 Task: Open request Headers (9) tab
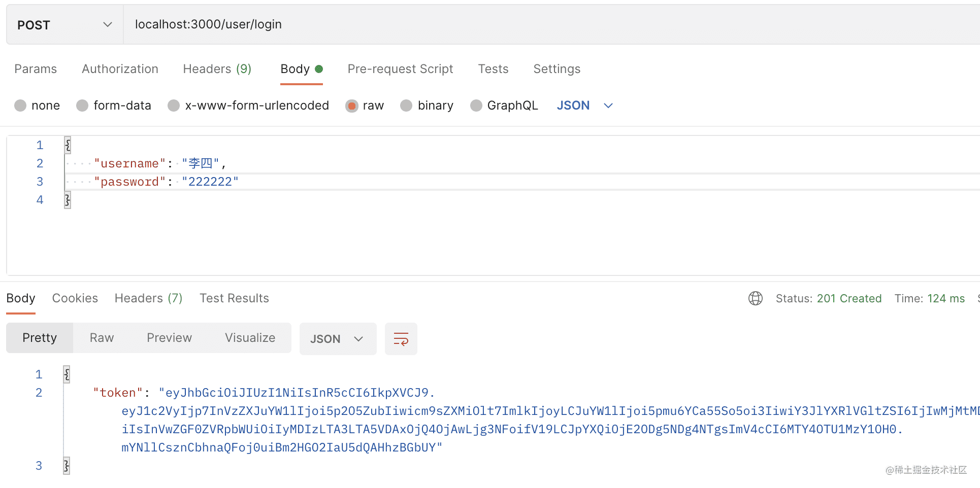[217, 69]
